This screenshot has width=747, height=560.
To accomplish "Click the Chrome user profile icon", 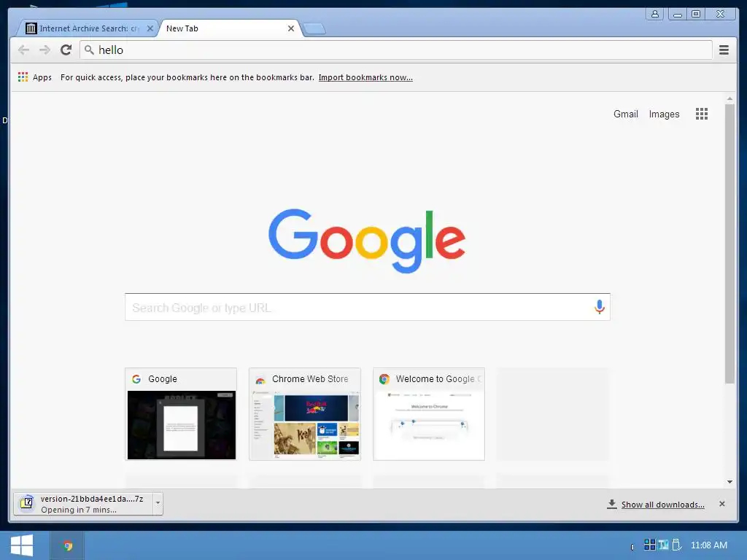I will 655,14.
